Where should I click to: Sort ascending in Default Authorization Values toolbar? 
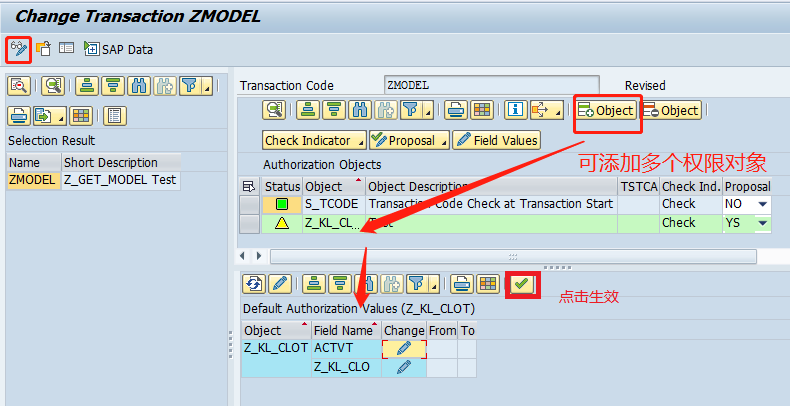tap(314, 284)
